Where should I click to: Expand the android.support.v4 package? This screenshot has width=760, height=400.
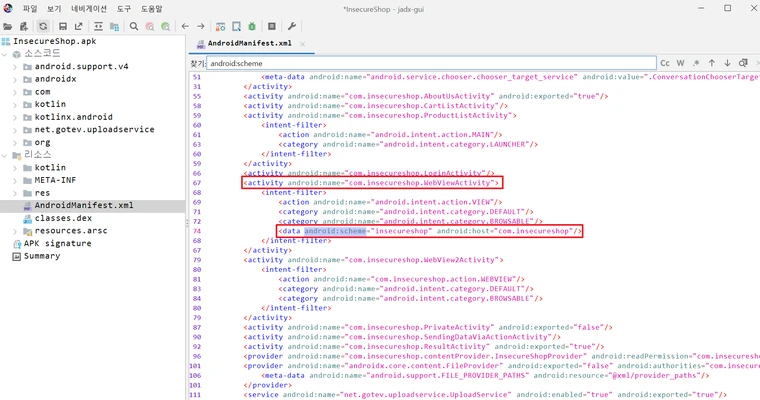point(15,67)
